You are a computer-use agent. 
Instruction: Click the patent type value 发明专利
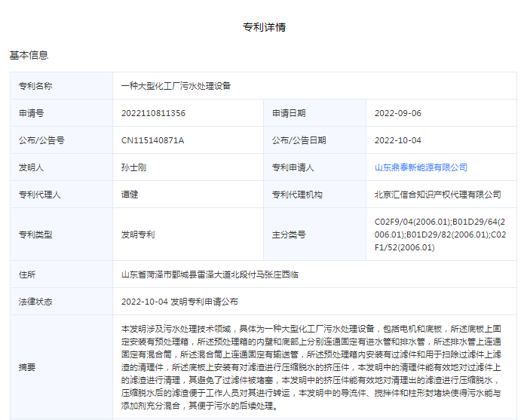(138, 235)
